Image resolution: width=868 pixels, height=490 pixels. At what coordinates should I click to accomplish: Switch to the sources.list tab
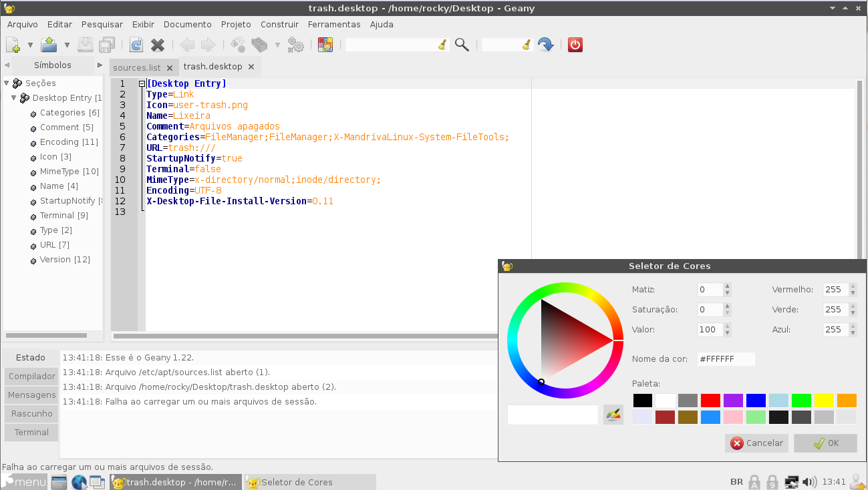[x=137, y=67]
